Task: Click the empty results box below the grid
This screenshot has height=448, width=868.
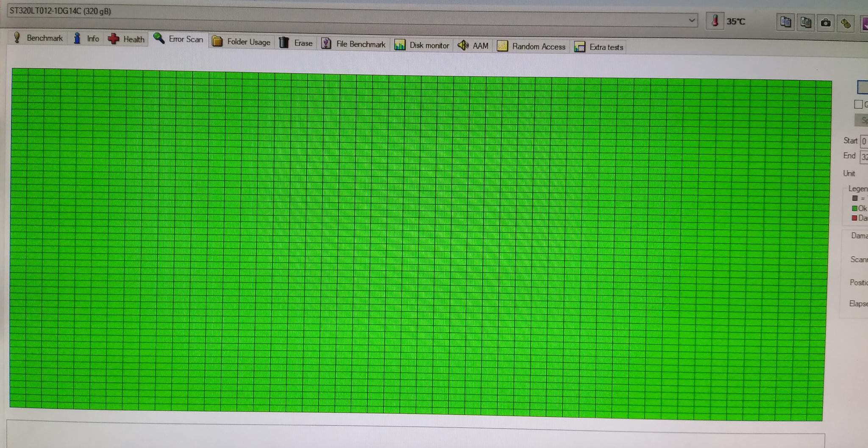Action: pyautogui.click(x=415, y=434)
